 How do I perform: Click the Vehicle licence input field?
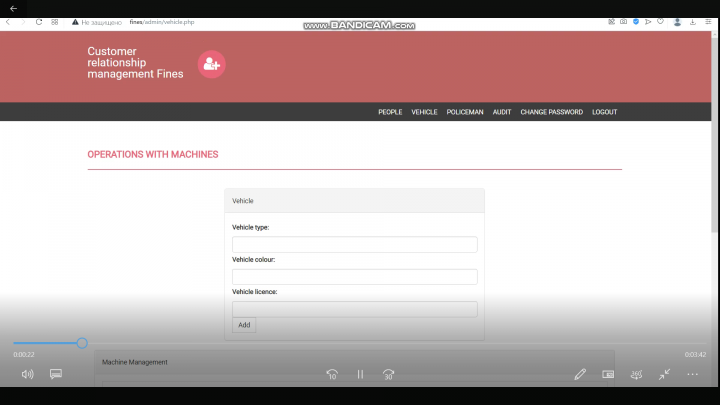click(354, 309)
